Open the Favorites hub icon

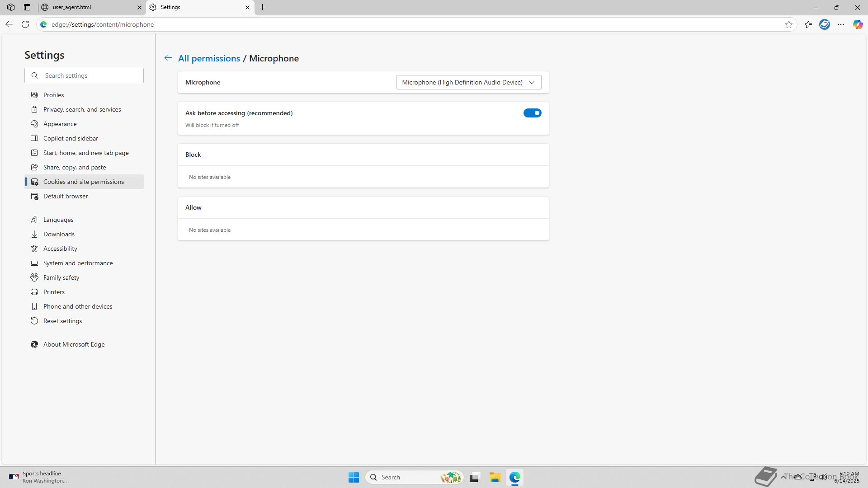(808, 24)
